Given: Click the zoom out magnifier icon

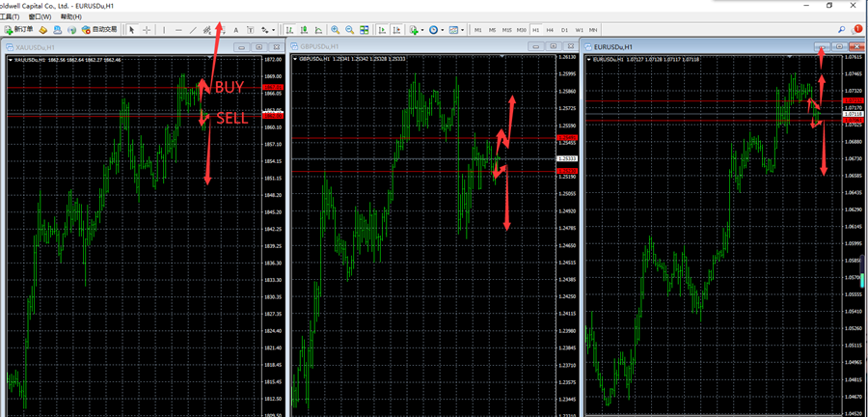Looking at the screenshot, I should (348, 30).
